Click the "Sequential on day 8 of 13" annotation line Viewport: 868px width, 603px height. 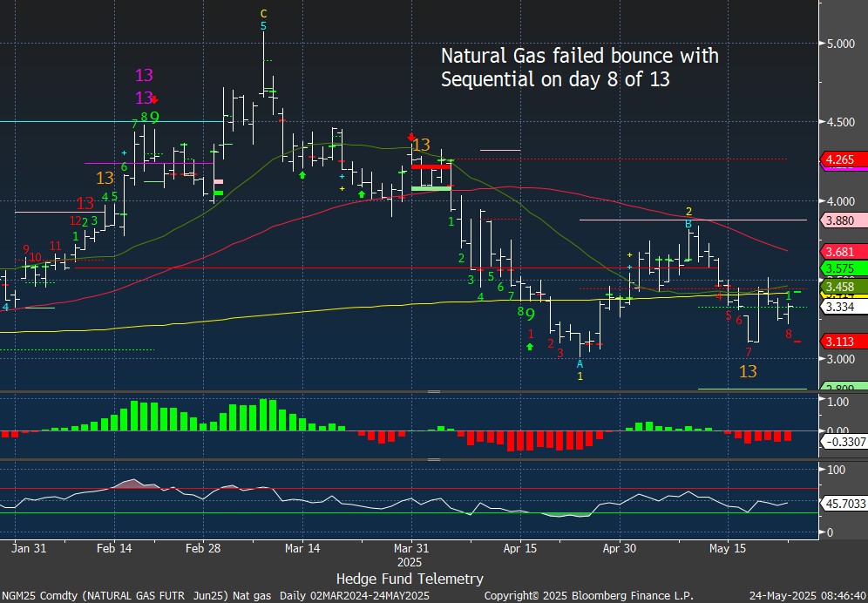tap(555, 80)
